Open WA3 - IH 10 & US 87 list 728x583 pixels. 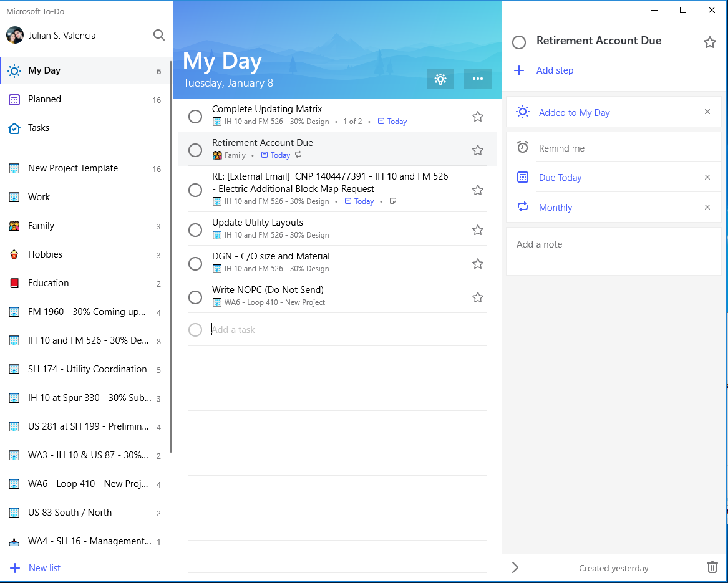tap(86, 455)
